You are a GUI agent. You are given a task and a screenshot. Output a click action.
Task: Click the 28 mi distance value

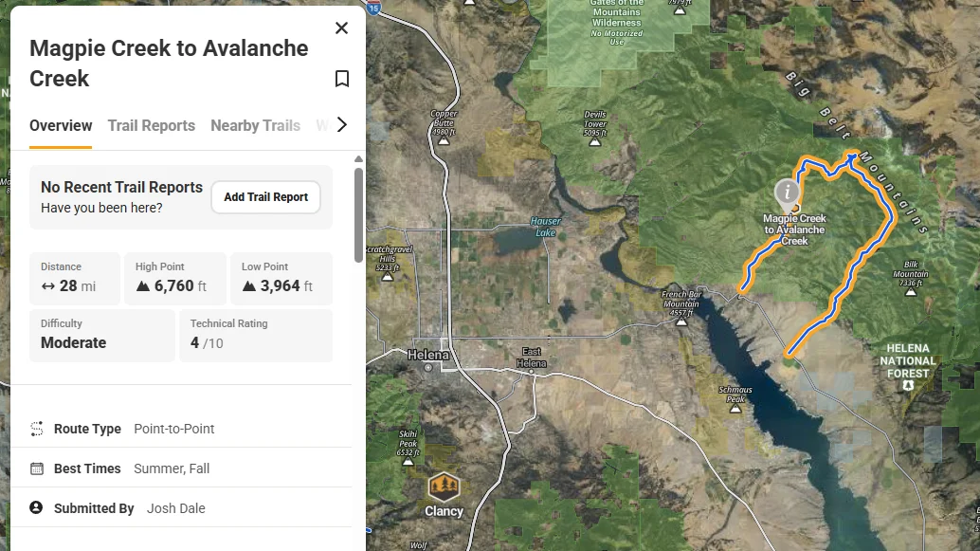pos(78,286)
